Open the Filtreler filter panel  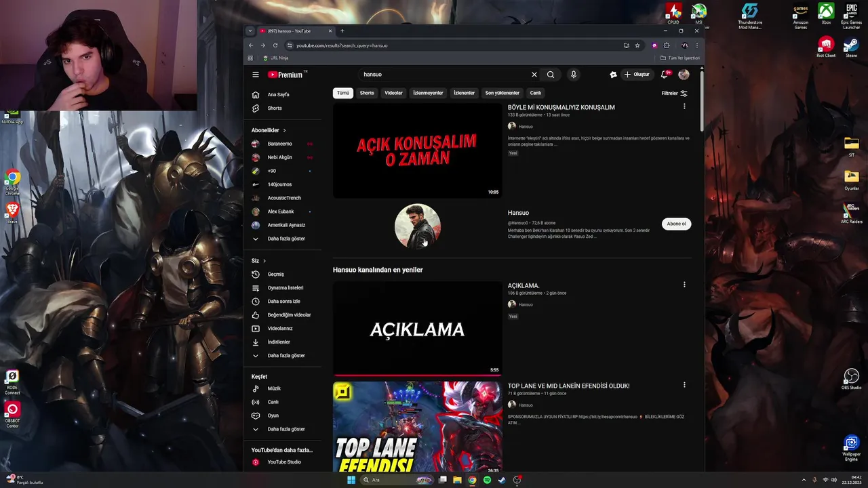(674, 93)
